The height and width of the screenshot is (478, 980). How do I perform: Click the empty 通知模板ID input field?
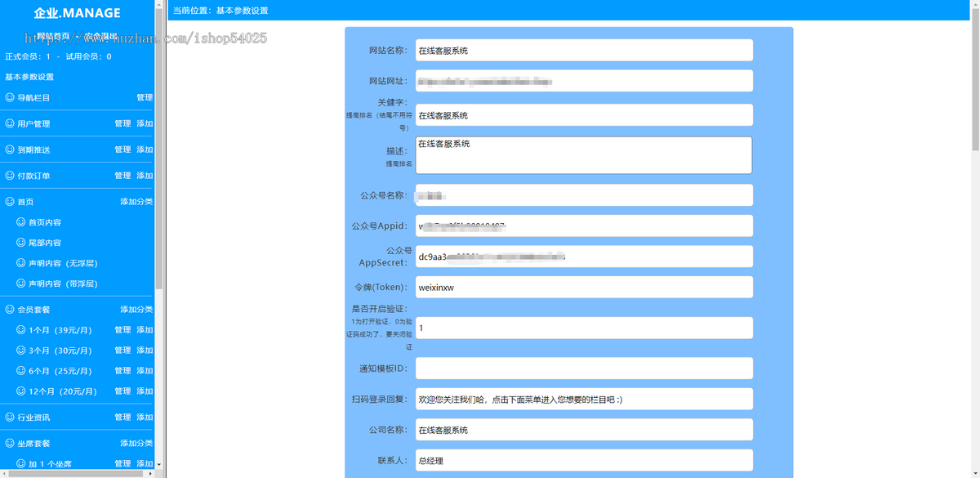pyautogui.click(x=584, y=369)
